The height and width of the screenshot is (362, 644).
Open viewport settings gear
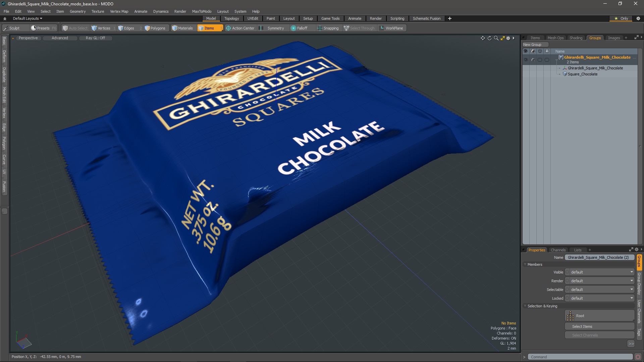click(508, 38)
